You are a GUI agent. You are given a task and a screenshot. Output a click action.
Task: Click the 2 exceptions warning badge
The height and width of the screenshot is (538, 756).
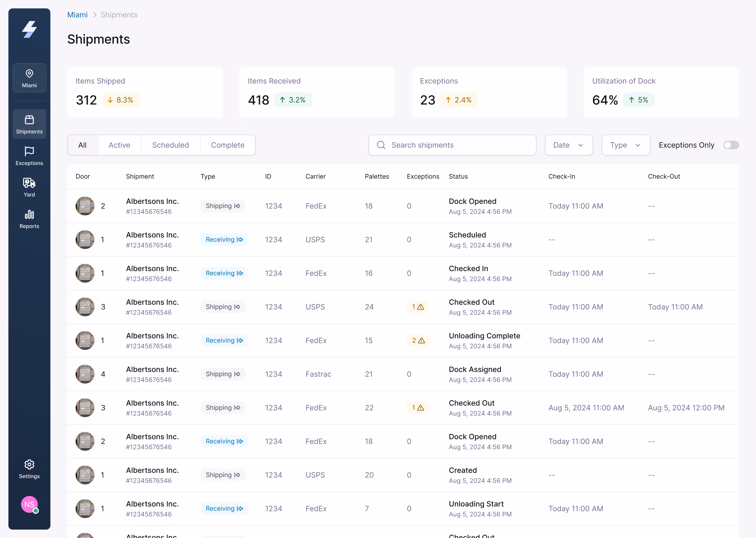(418, 340)
